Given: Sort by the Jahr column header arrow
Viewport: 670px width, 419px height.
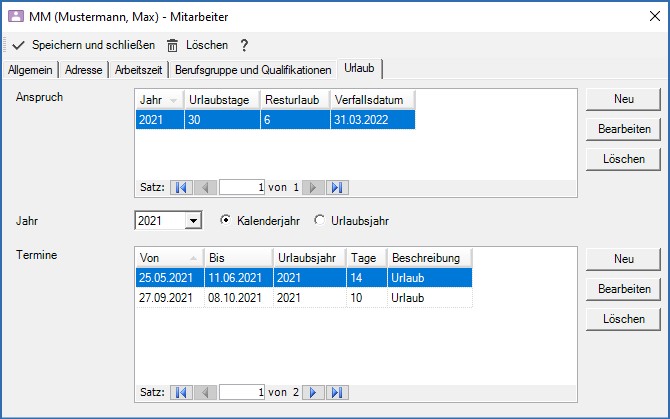Looking at the screenshot, I should coord(174,100).
